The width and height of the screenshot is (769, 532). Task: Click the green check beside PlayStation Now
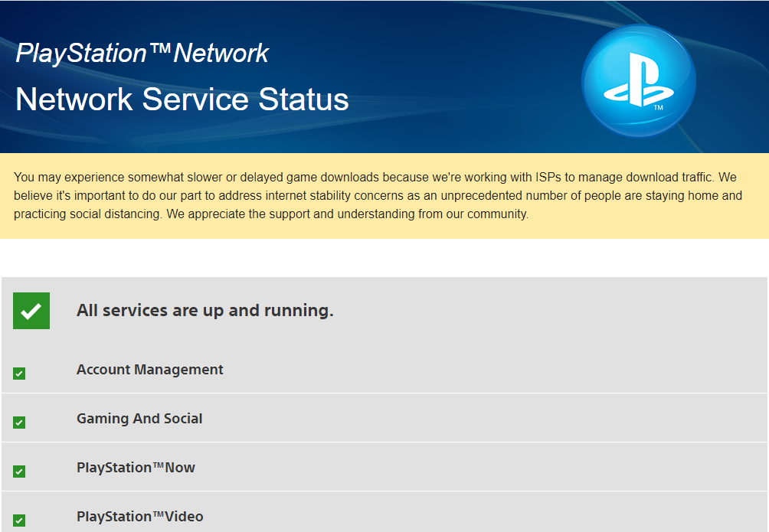[x=19, y=472]
